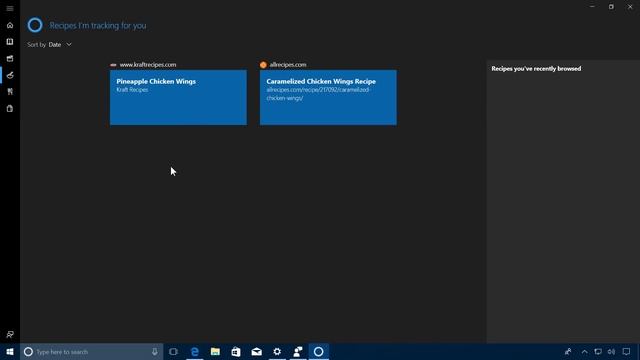
Task: Launch Microsoft Edge from the taskbar
Action: tap(195, 352)
